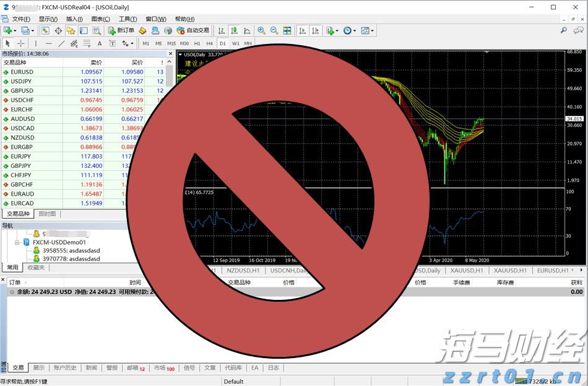
Task: Zoom out of the chart
Action: tap(274, 30)
